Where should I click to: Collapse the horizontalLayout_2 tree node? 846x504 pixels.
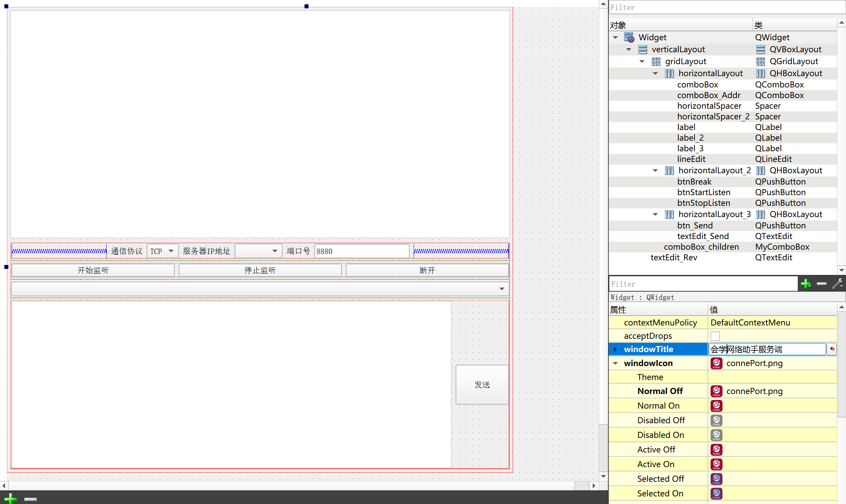655,171
